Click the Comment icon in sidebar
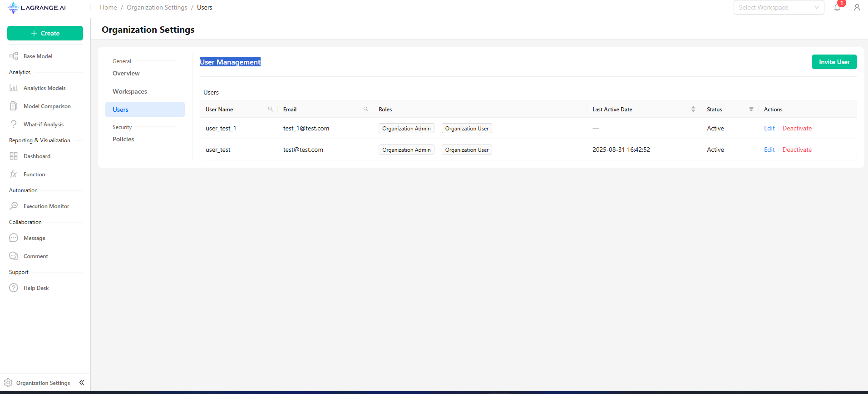868x394 pixels. click(14, 256)
